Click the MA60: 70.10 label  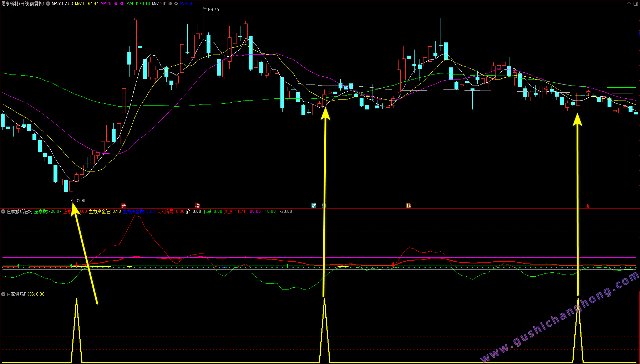click(x=138, y=4)
